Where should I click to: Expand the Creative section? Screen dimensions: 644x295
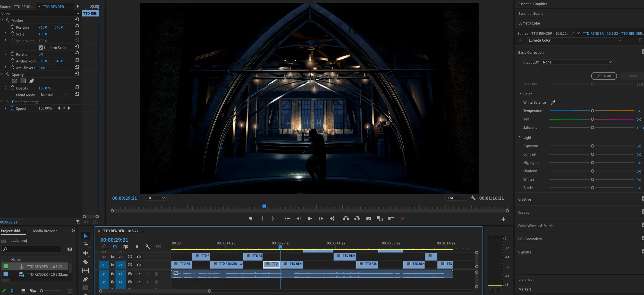pyautogui.click(x=524, y=199)
